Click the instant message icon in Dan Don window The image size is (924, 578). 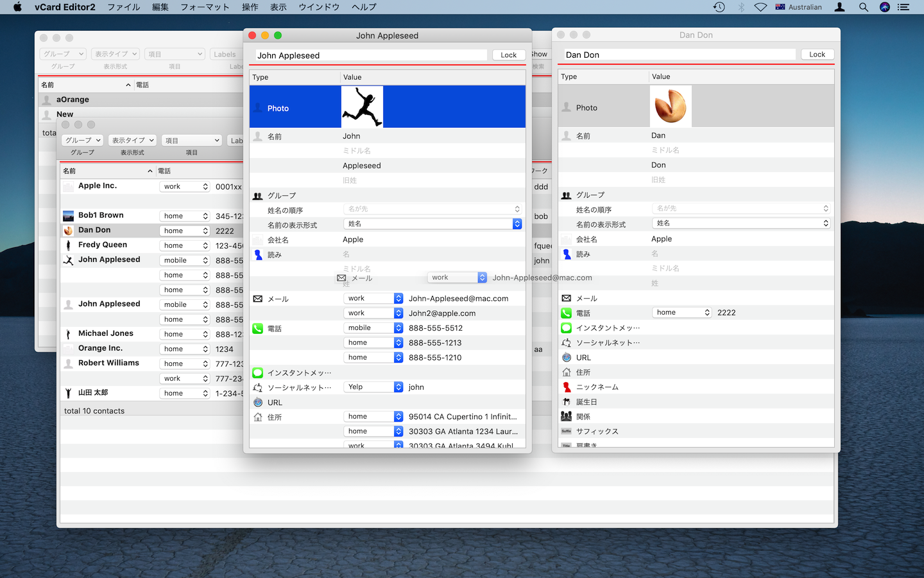pyautogui.click(x=566, y=328)
